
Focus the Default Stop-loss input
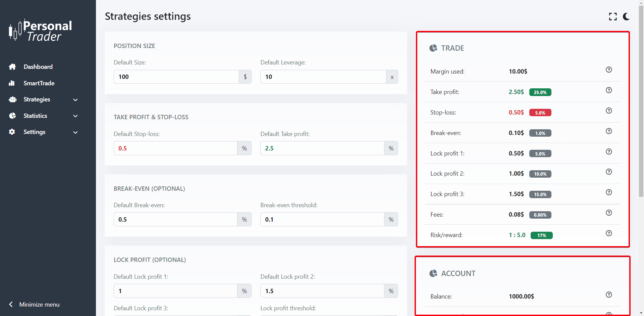click(175, 148)
